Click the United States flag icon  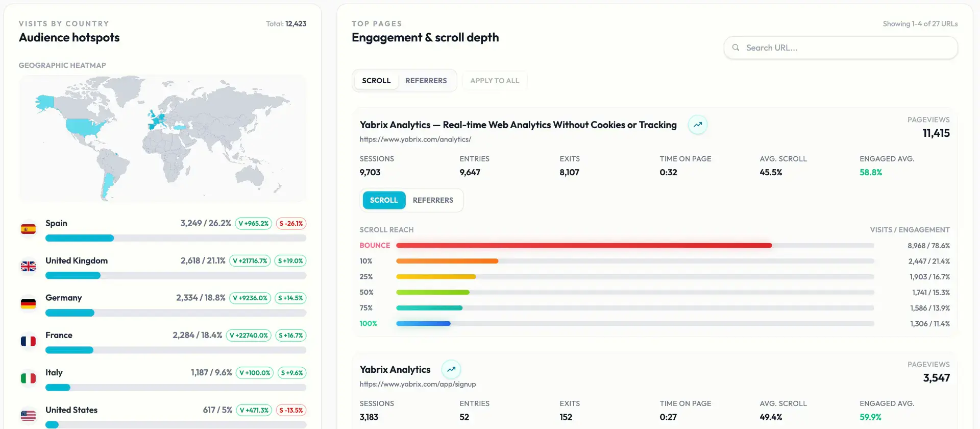coord(28,416)
